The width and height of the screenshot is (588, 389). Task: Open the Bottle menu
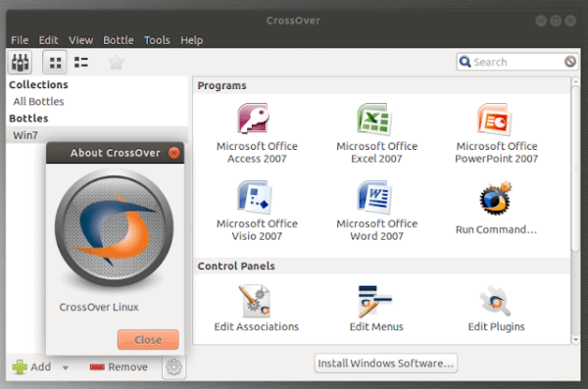119,40
